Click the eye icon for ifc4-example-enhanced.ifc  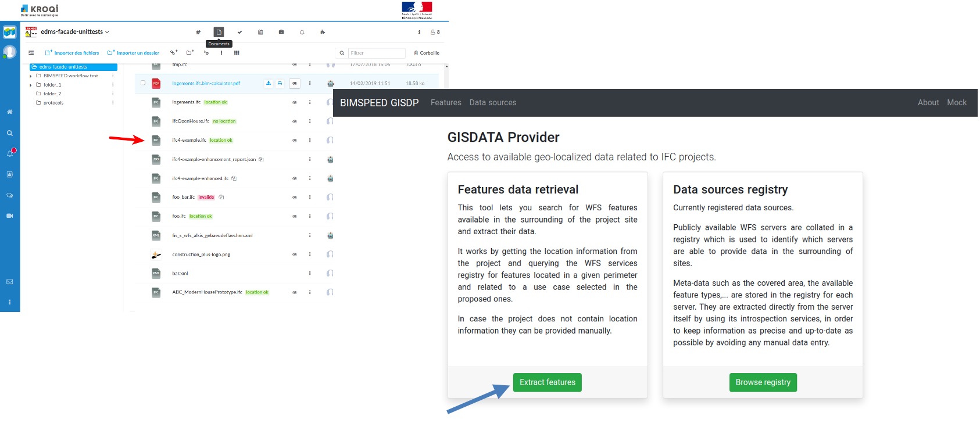tap(295, 178)
